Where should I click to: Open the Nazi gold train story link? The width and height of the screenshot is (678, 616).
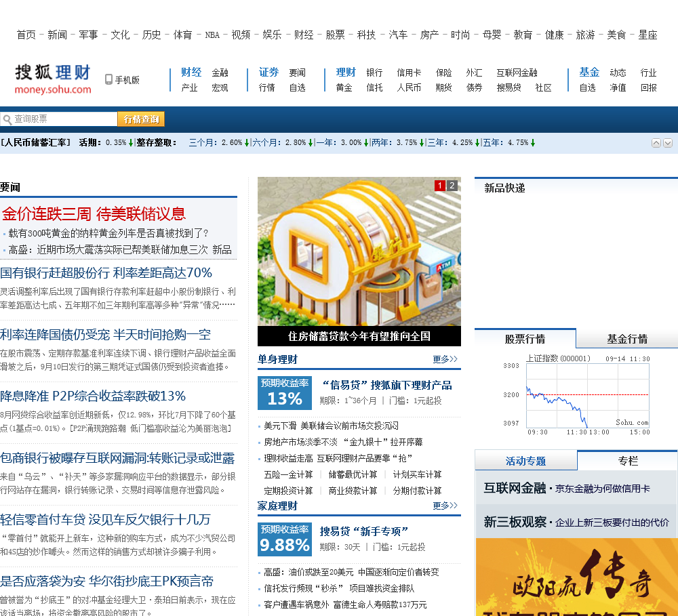click(x=108, y=233)
